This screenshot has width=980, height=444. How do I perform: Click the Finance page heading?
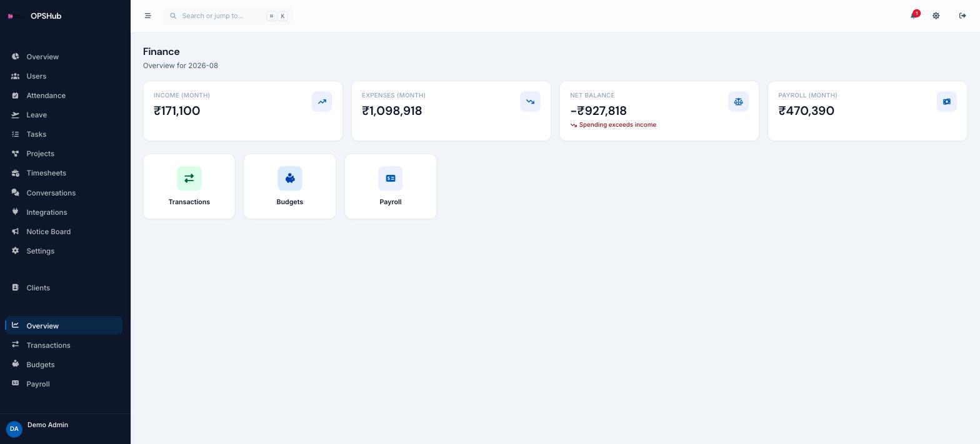click(x=161, y=51)
